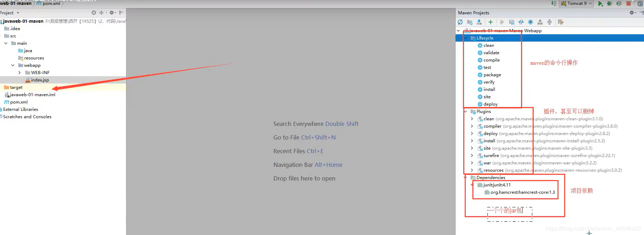Collapse javaweb-01-maven Maven Webapp node
This screenshot has height=235, width=644.
coord(458,31)
